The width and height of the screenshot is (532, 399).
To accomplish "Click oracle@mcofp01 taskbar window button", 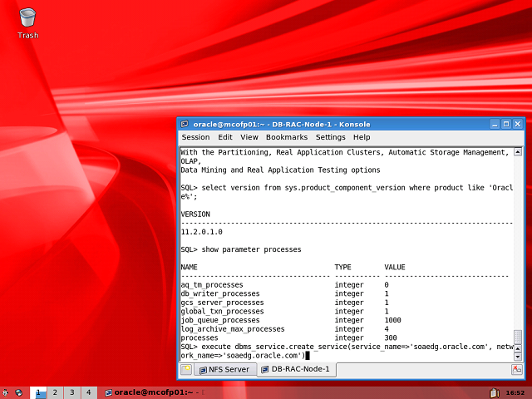I will coord(155,392).
